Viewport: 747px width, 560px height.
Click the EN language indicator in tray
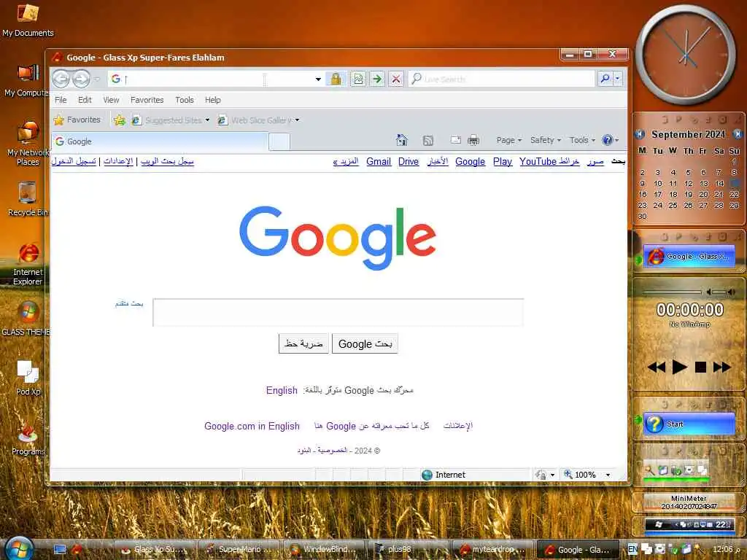pos(632,549)
